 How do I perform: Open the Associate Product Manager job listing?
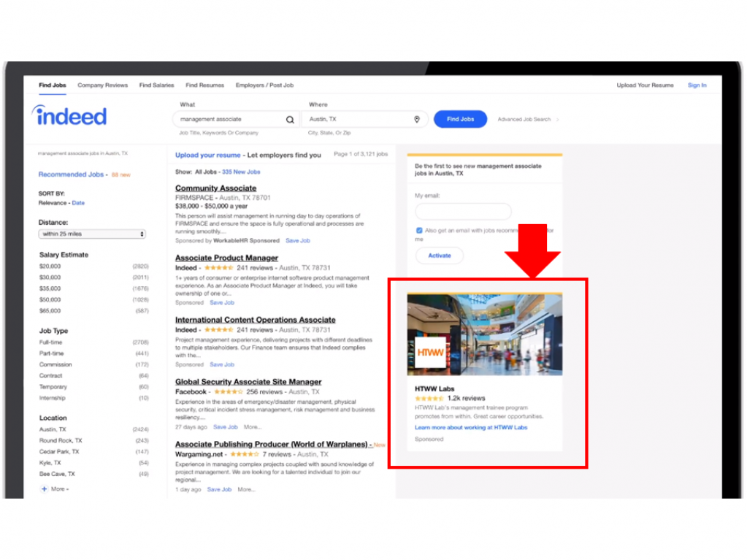point(227,258)
